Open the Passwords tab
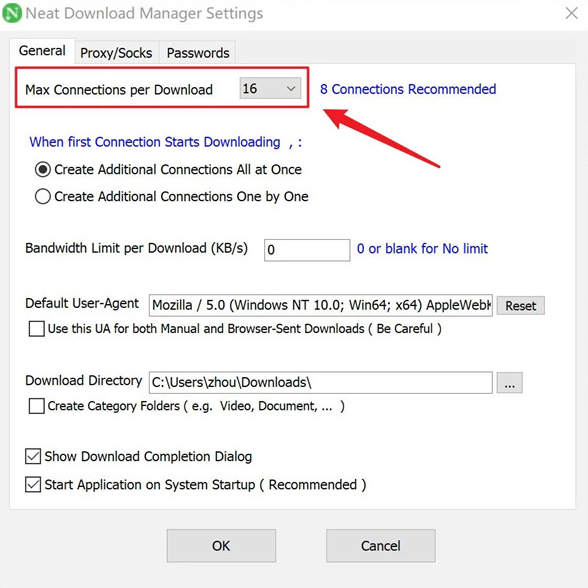Viewport: 588px width, 588px height. [x=198, y=53]
